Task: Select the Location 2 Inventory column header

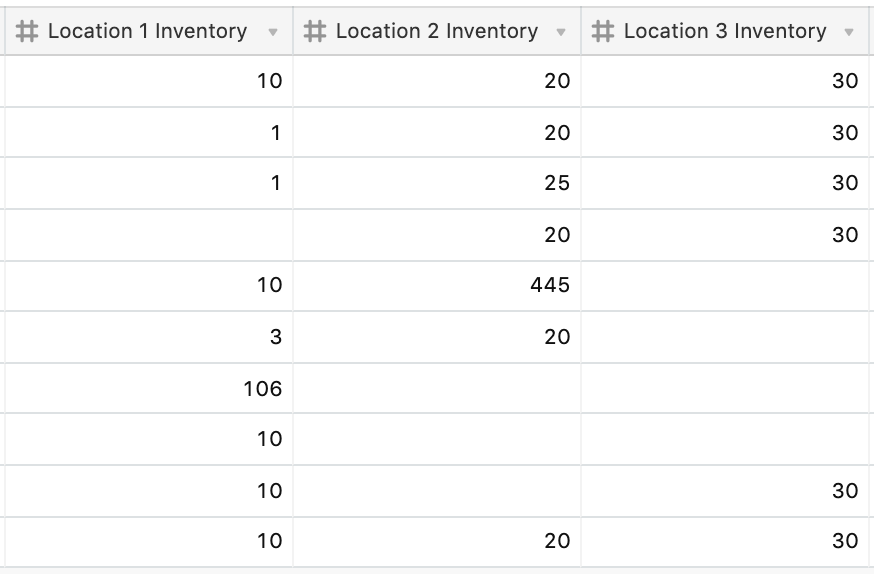Action: (x=435, y=32)
